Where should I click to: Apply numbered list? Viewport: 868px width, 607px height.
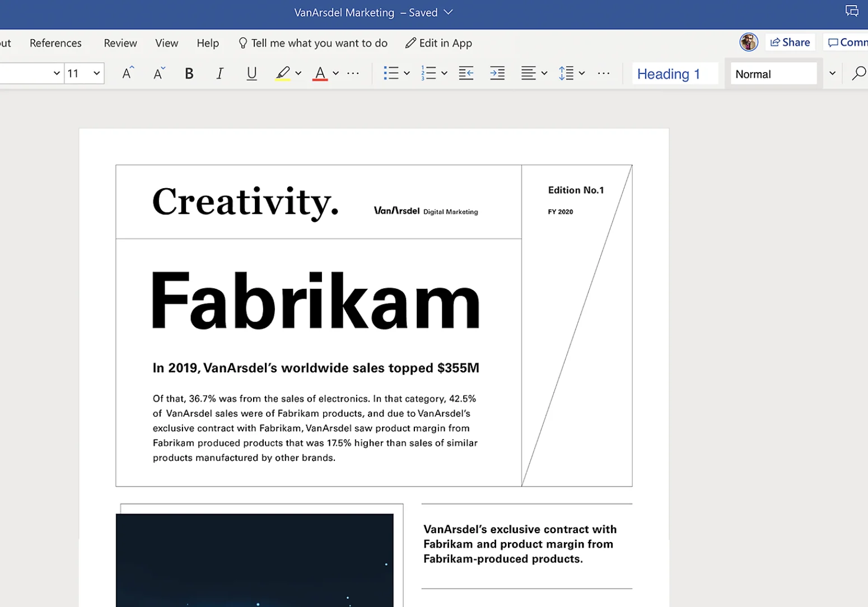pyautogui.click(x=428, y=73)
